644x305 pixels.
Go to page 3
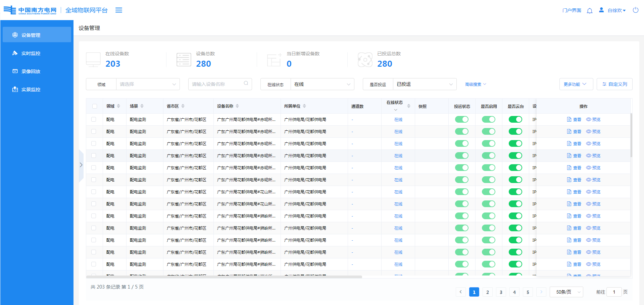point(501,292)
